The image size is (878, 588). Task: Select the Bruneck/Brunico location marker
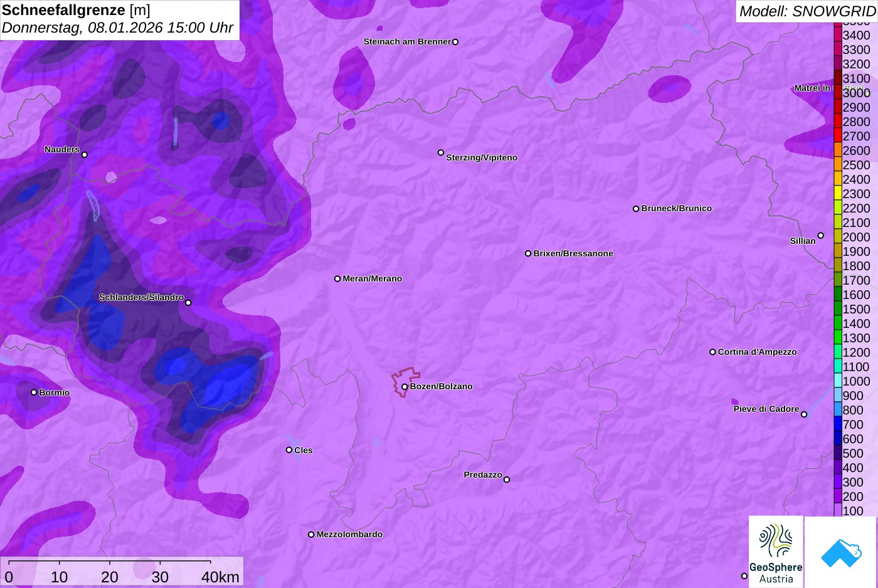[x=636, y=209]
